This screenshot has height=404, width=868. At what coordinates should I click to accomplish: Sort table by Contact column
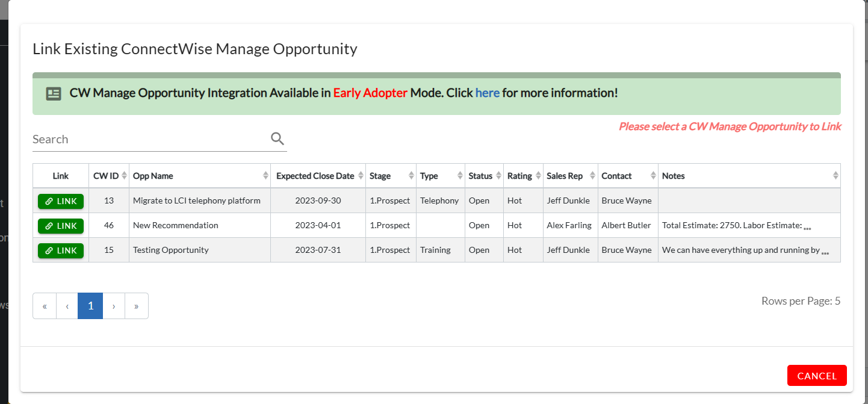pyautogui.click(x=628, y=176)
